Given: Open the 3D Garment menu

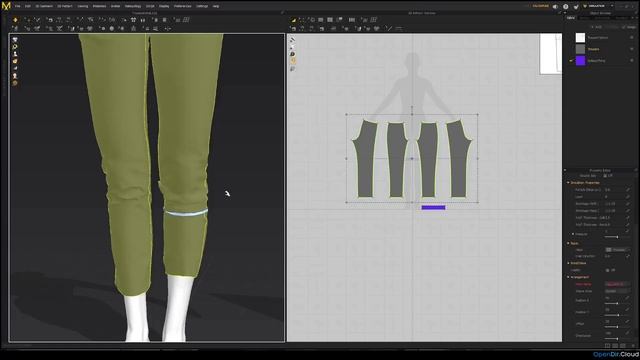Looking at the screenshot, I should pos(44,6).
